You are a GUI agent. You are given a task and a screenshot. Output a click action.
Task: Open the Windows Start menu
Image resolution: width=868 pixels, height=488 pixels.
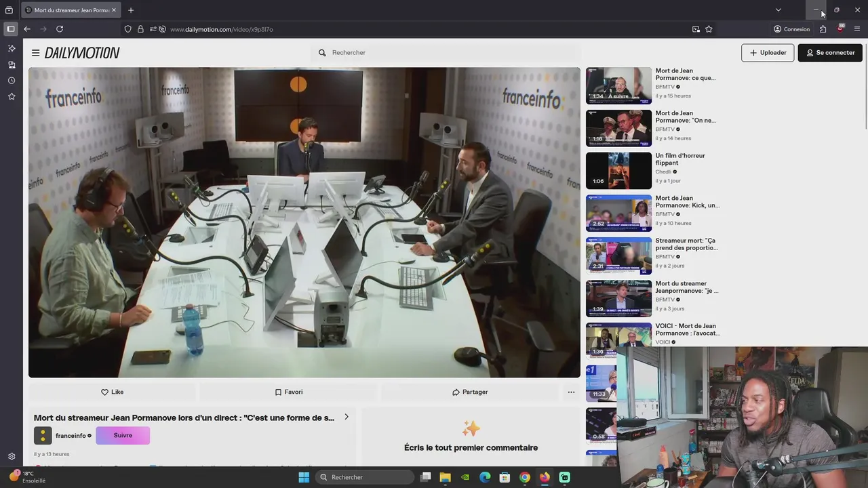304,477
